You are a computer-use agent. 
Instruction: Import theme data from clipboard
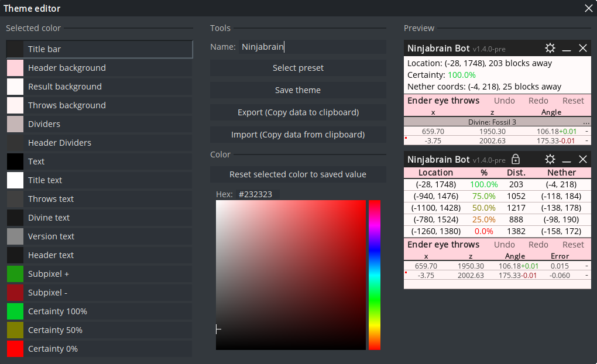click(x=298, y=135)
